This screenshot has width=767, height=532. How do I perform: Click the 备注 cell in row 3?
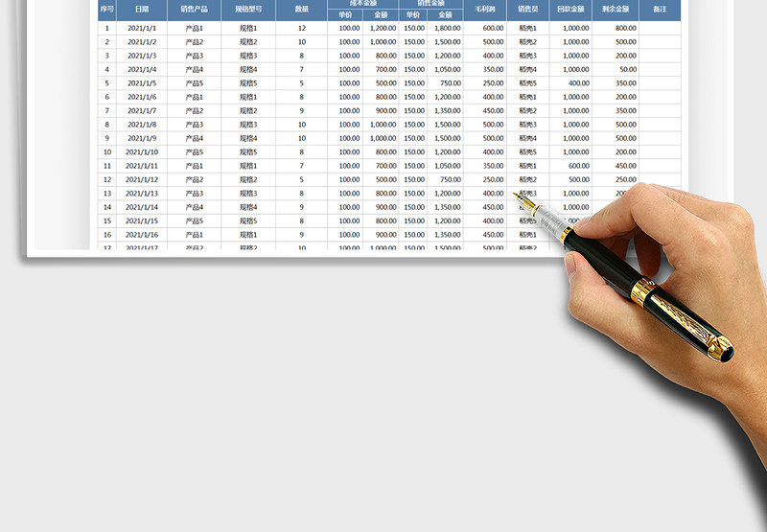pyautogui.click(x=660, y=56)
